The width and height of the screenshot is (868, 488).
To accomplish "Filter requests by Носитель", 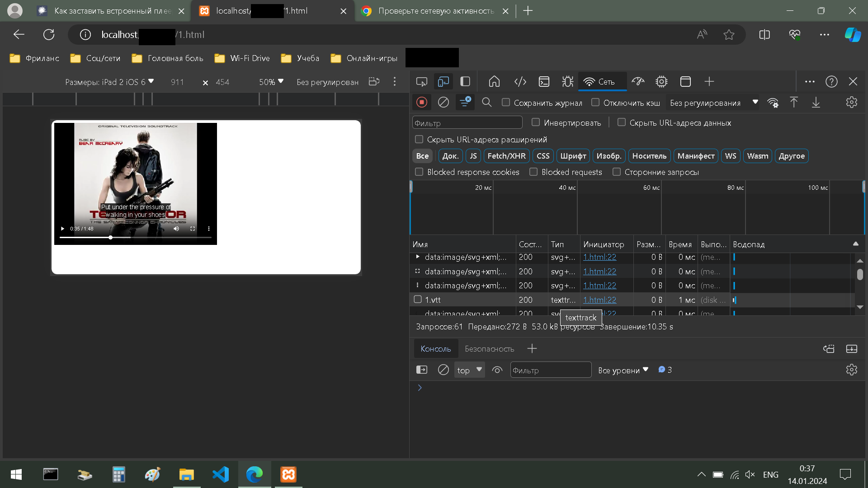I will point(649,156).
